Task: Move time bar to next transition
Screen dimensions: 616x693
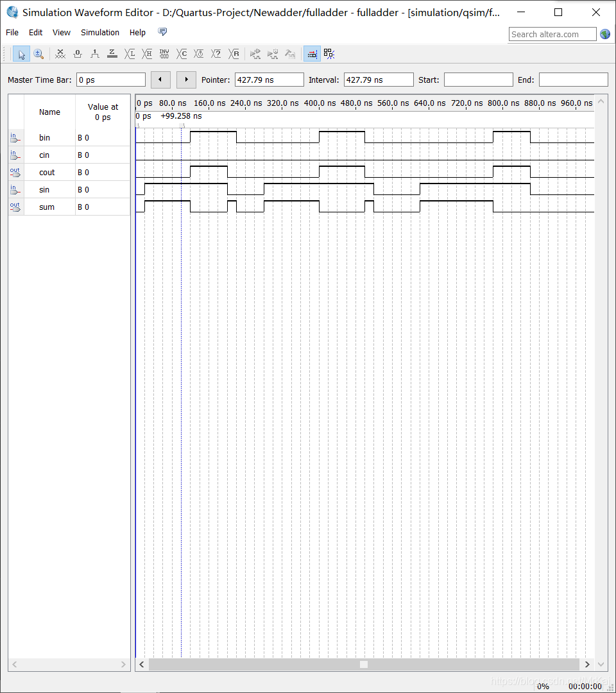Action: click(186, 80)
